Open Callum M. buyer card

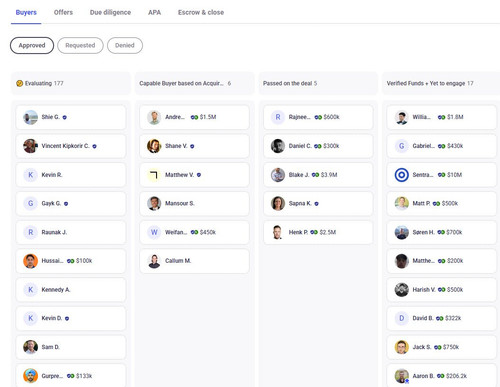(194, 261)
